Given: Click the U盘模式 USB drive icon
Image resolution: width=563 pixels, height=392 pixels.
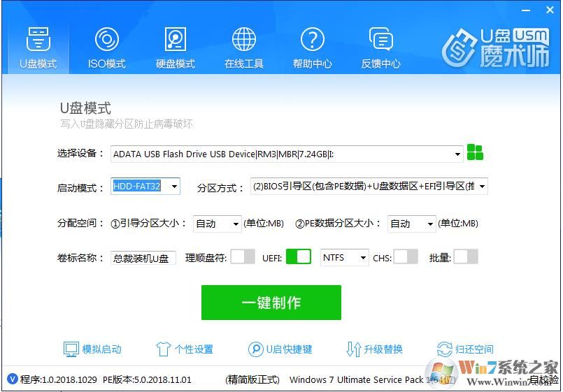Looking at the screenshot, I should tap(38, 38).
